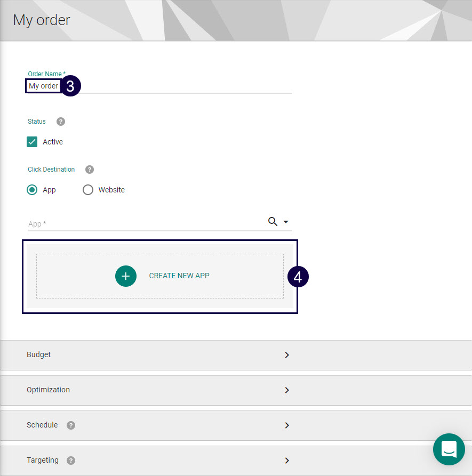Open the App dropdown arrow

286,222
